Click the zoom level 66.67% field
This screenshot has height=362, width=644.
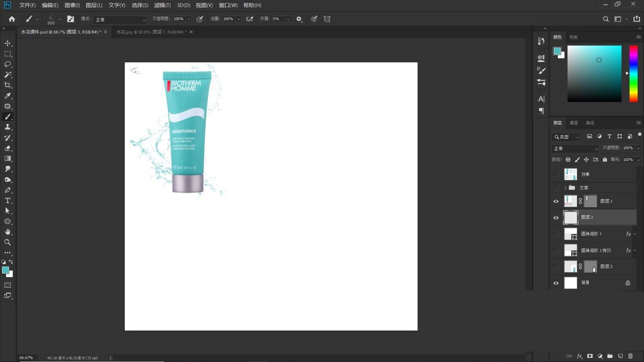[26, 358]
